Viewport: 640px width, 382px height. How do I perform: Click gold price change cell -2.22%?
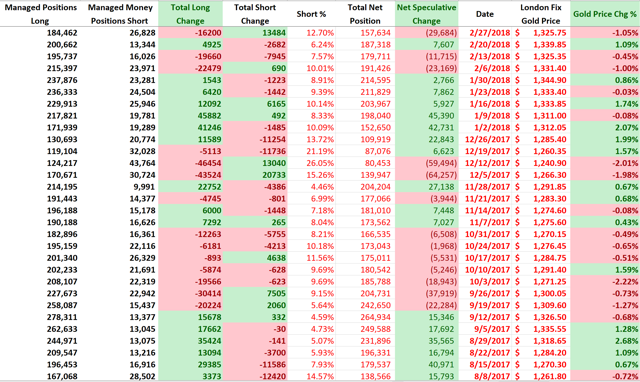[605, 282]
